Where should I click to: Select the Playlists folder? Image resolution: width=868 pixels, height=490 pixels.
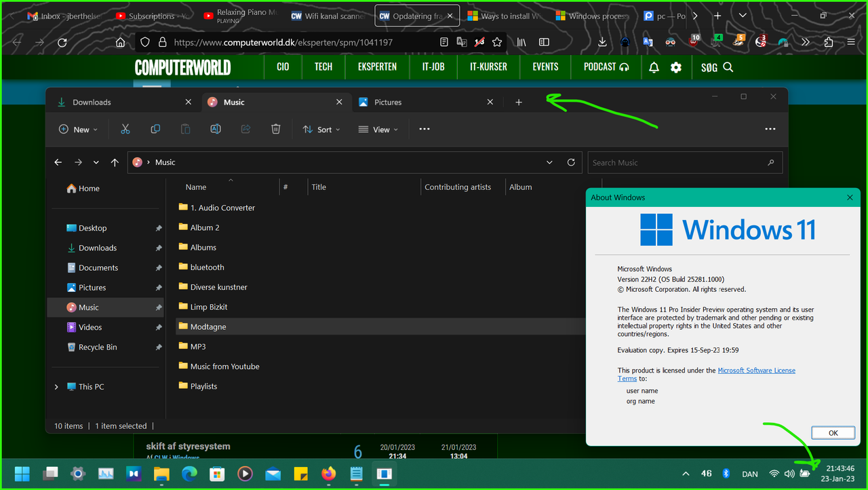click(203, 386)
